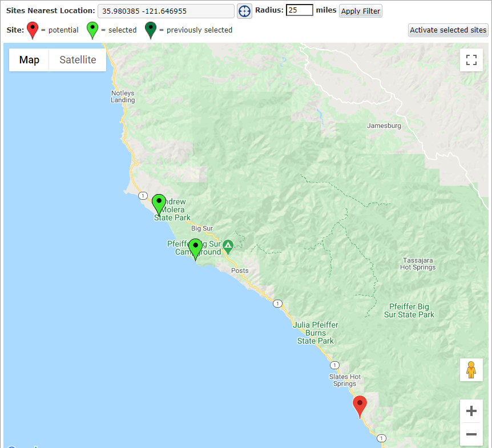Zoom out with the minus button
Viewport: 492px width, 448px height.
coord(471,434)
